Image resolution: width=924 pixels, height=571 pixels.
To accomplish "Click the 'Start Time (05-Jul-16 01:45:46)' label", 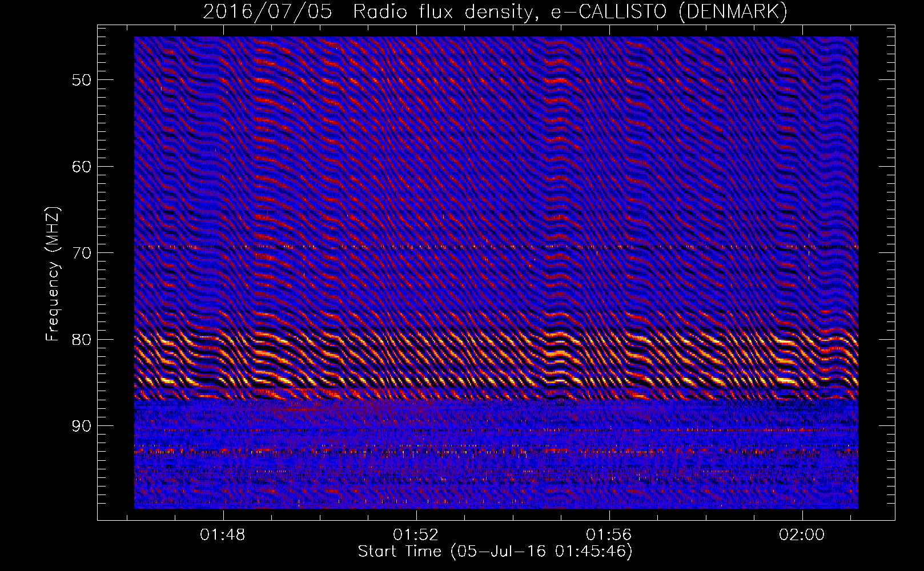I will click(495, 552).
